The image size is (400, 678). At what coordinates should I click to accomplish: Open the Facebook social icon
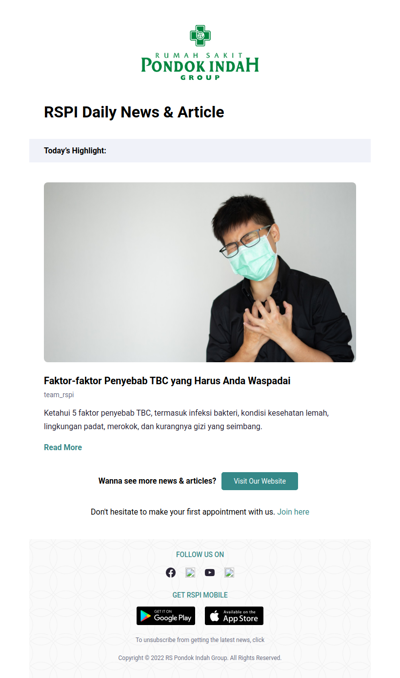(171, 572)
